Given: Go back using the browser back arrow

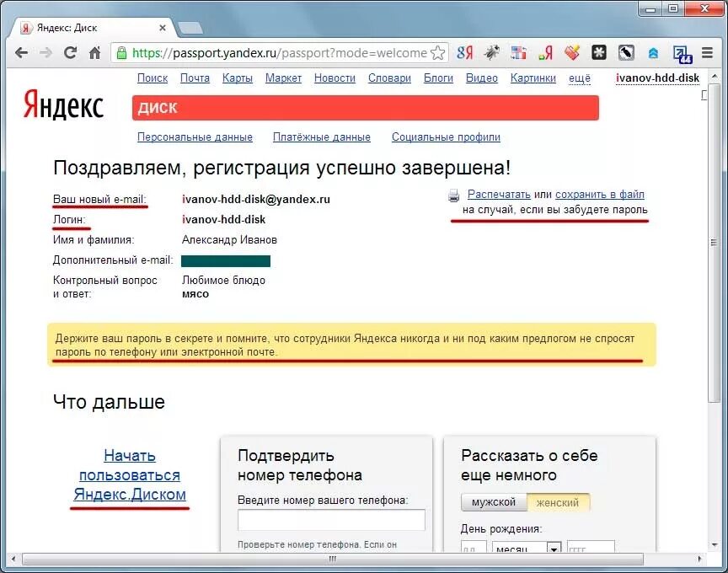Looking at the screenshot, I should [21, 53].
